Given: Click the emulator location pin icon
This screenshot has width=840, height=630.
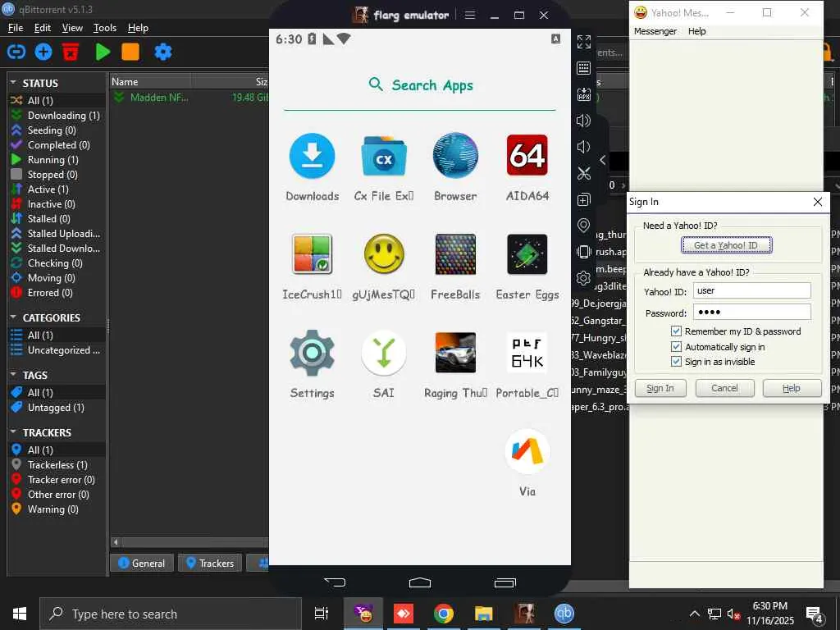Looking at the screenshot, I should coord(584,226).
